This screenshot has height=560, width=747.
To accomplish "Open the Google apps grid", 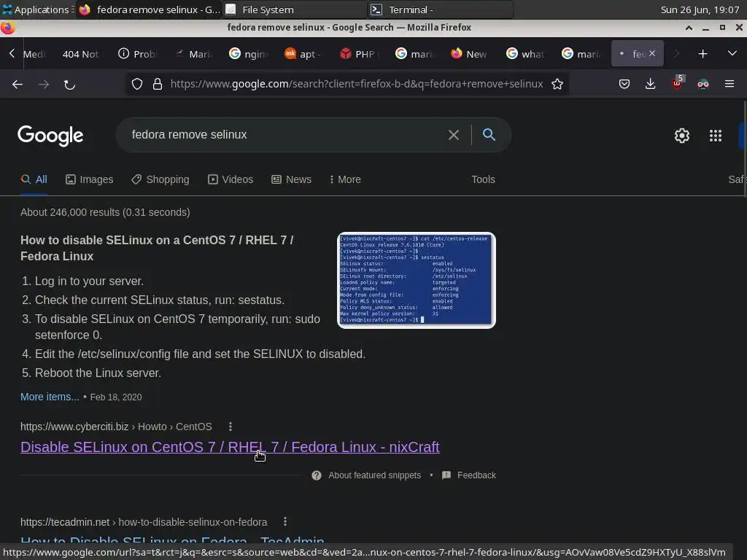I will [x=715, y=136].
